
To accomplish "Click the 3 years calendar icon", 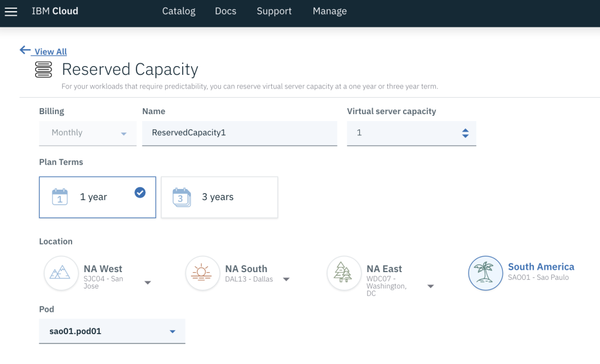I will point(182,197).
